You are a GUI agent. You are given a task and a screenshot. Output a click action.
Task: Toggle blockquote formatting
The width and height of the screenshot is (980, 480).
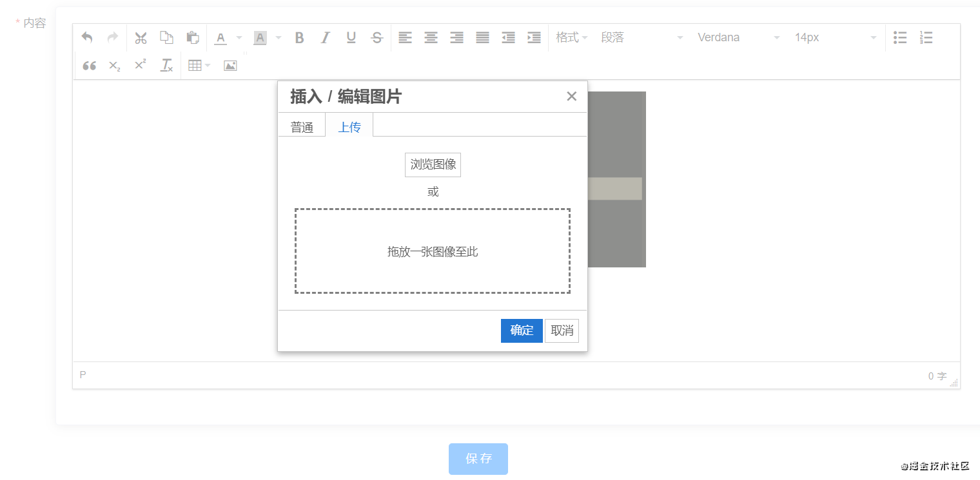90,65
